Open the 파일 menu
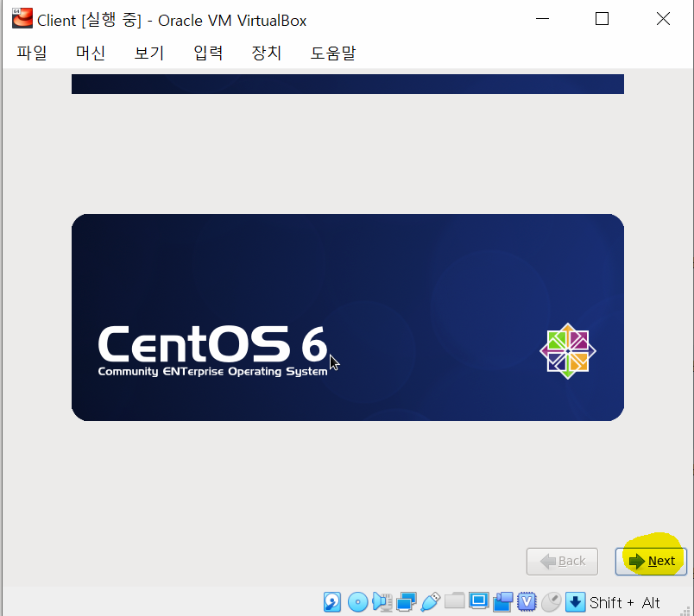Screen dimensions: 694x616 (x=32, y=53)
